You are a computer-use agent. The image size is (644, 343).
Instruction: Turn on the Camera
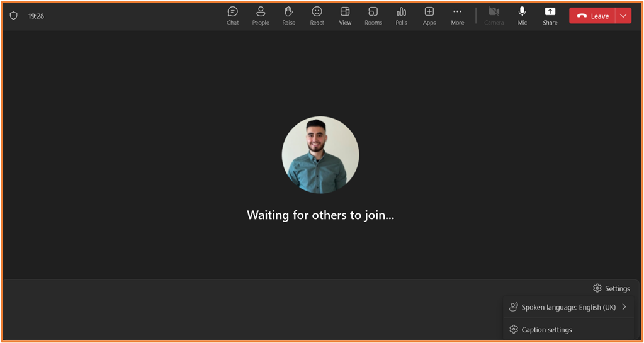pos(494,16)
